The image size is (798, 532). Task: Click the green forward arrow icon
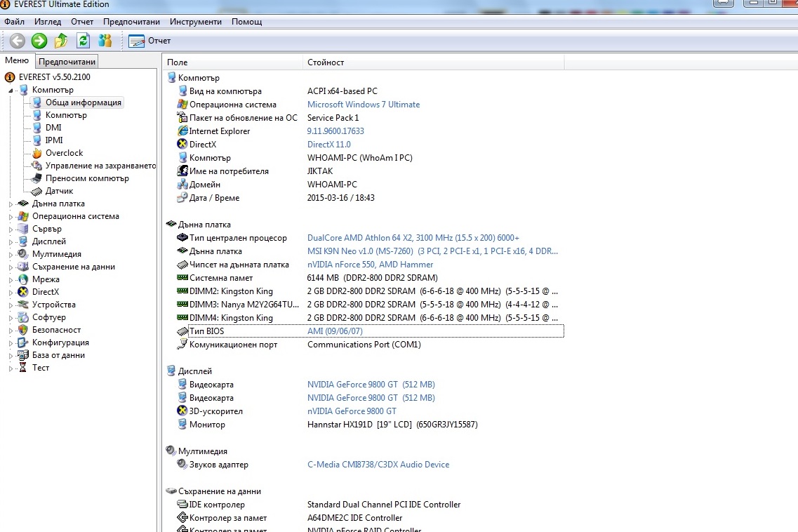click(x=39, y=41)
